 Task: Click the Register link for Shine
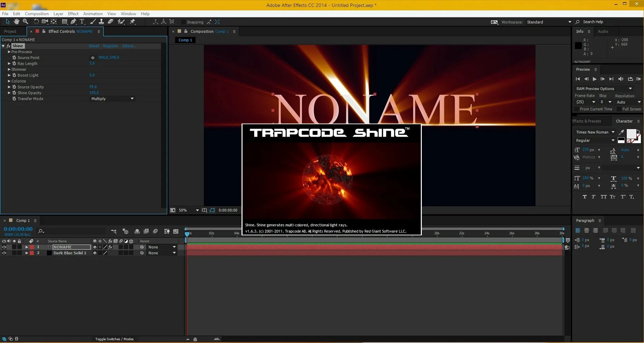tap(111, 46)
